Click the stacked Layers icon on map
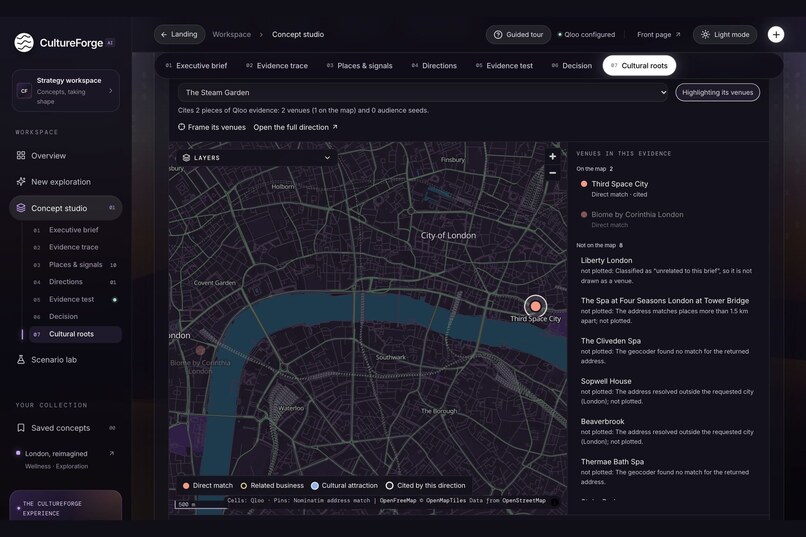Image resolution: width=806 pixels, height=537 pixels. click(x=186, y=158)
